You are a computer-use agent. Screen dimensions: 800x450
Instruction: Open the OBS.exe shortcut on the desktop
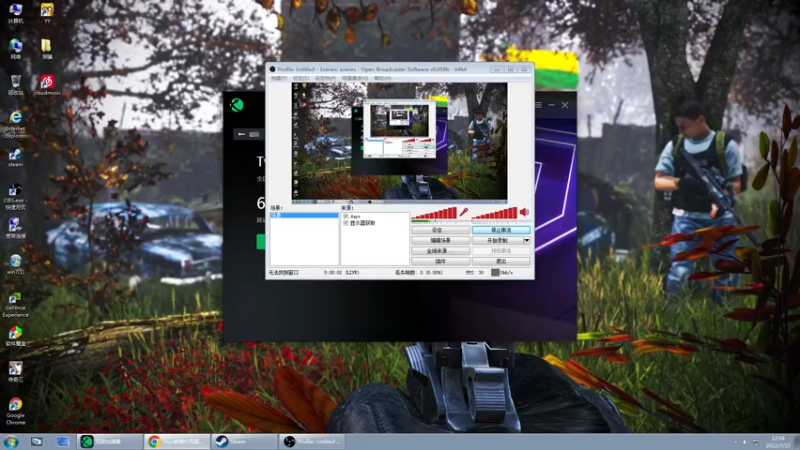click(x=15, y=196)
